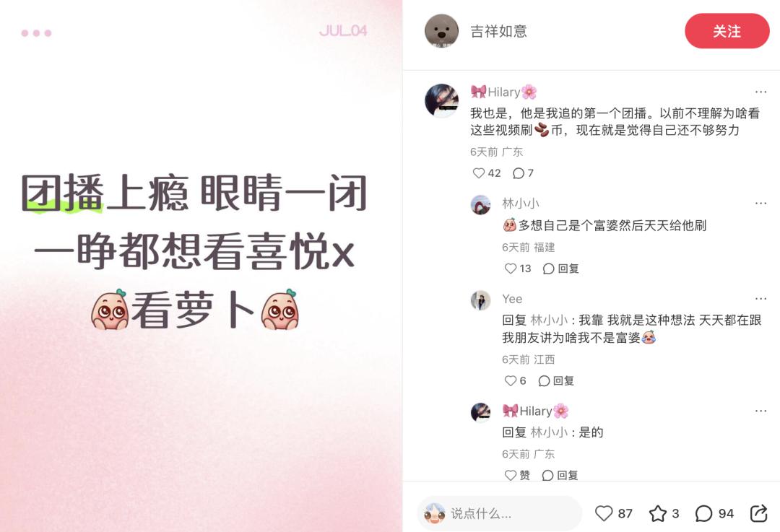Reply to Yee's comment
The width and height of the screenshot is (780, 532).
tap(556, 381)
